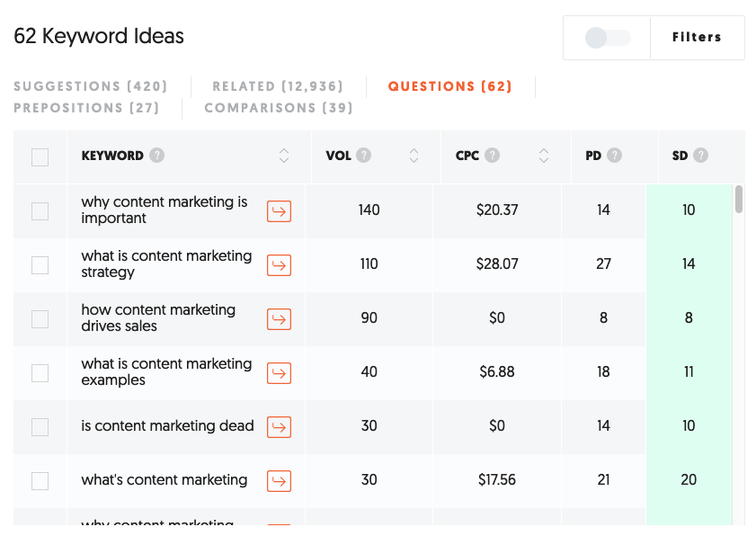Open arrow icon for 'why content marketing is important'
The image size is (756, 536).
click(x=280, y=211)
